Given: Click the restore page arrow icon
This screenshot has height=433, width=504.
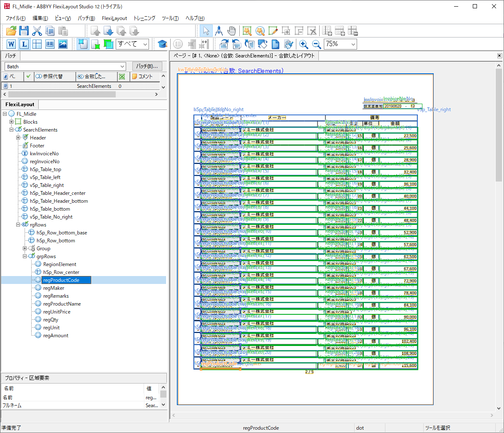Looking at the screenshot, I should click(x=250, y=44).
